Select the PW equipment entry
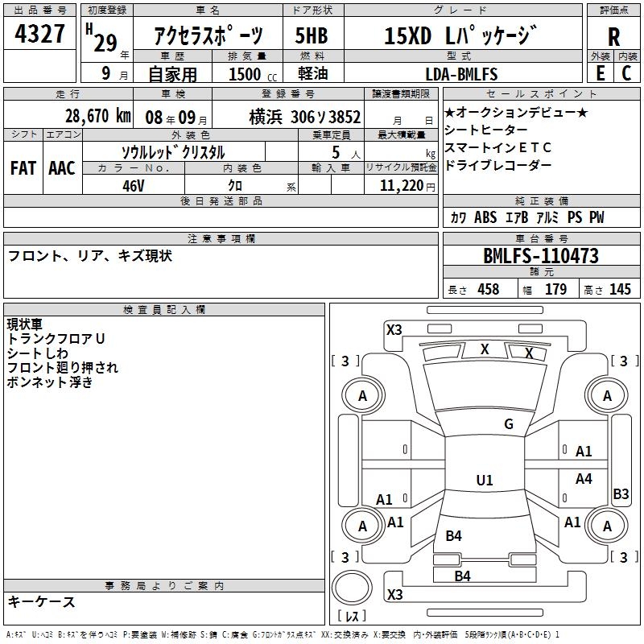Viewport: 644px width, 644px height. (597, 217)
